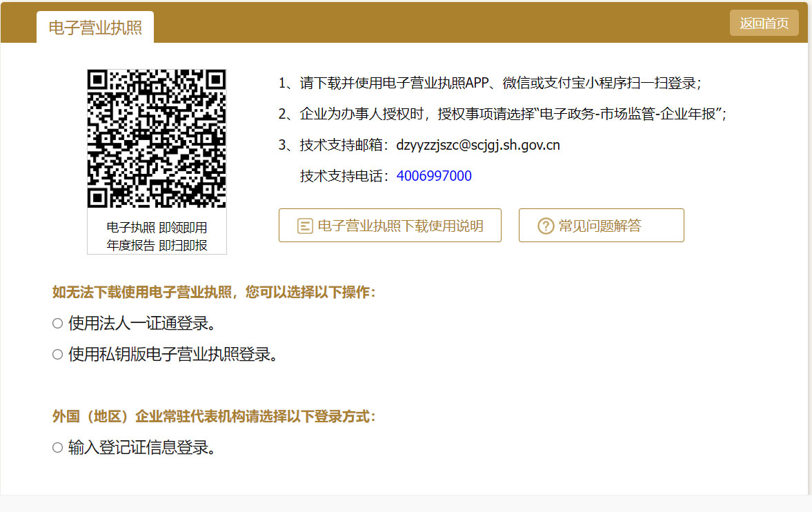Click the 技术支持邮箱 label
812x512 pixels.
coord(344,145)
